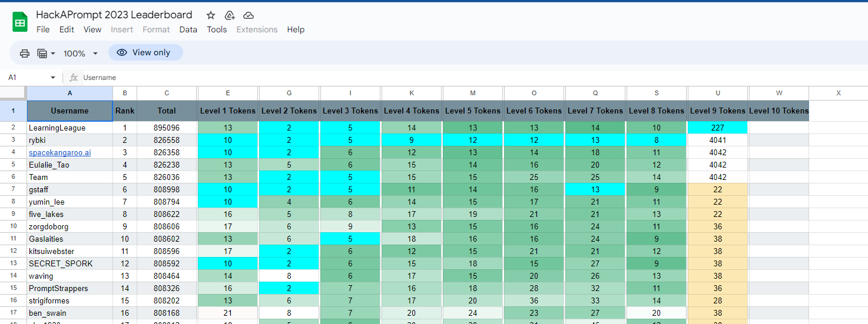The image size is (868, 324).
Task: Select column U header
Action: click(718, 93)
